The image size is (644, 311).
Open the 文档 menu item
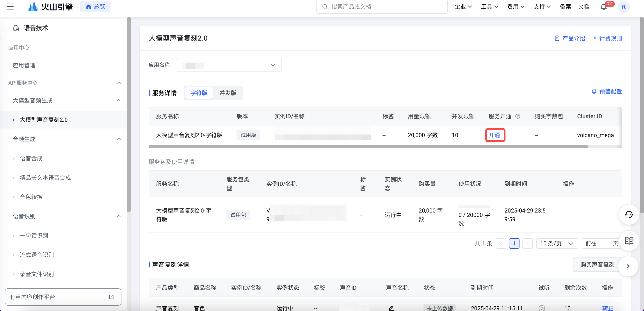click(584, 7)
